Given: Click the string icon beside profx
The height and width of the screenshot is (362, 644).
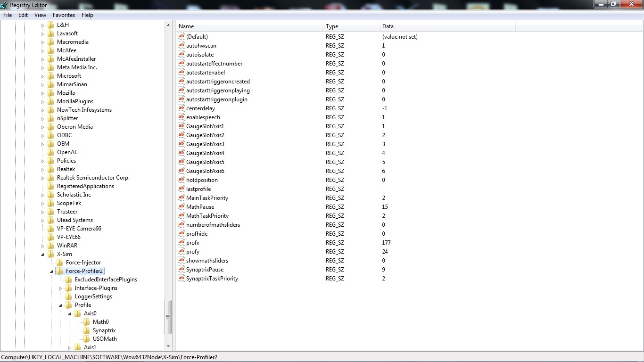Looking at the screenshot, I should click(x=182, y=242).
